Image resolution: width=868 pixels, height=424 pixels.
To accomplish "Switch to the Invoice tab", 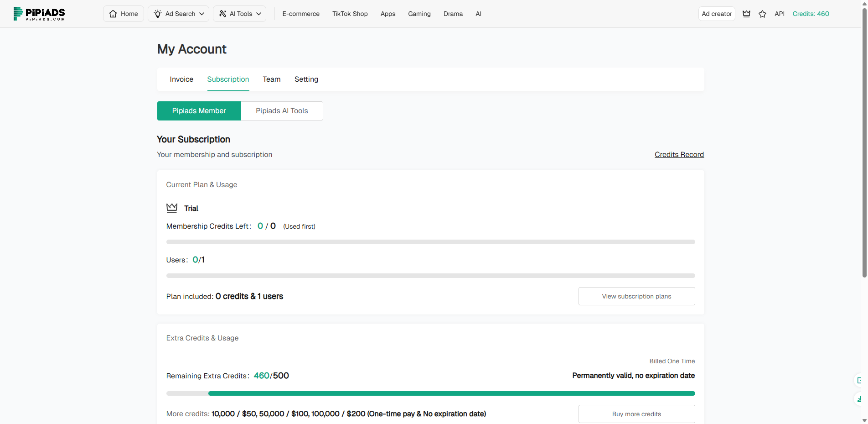I will coord(181,79).
